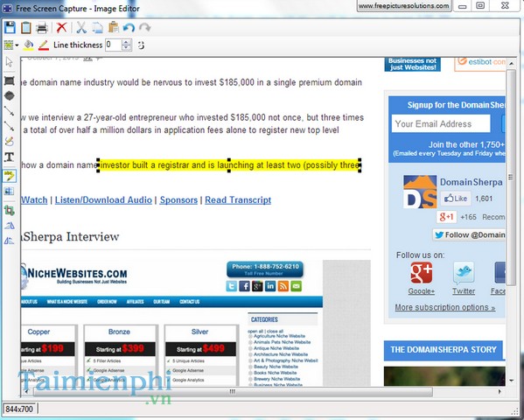Select the green crop tool
This screenshot has height=420, width=524.
click(x=9, y=210)
